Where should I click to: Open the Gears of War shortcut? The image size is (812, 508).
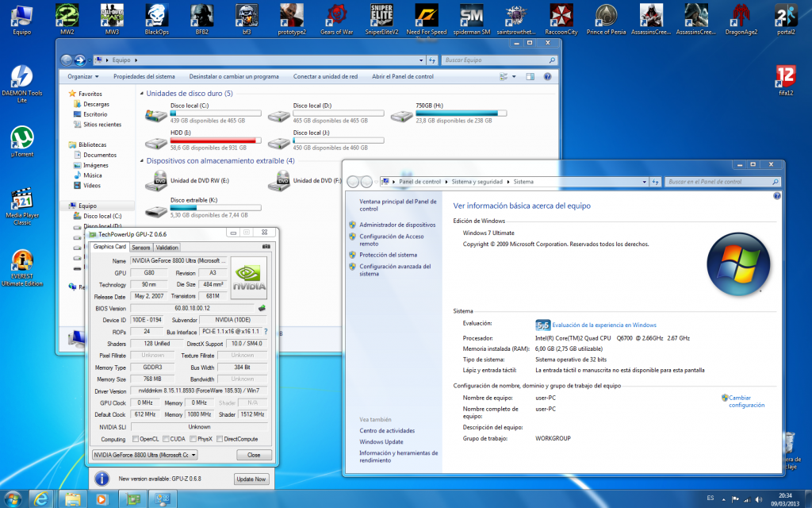pos(336,19)
